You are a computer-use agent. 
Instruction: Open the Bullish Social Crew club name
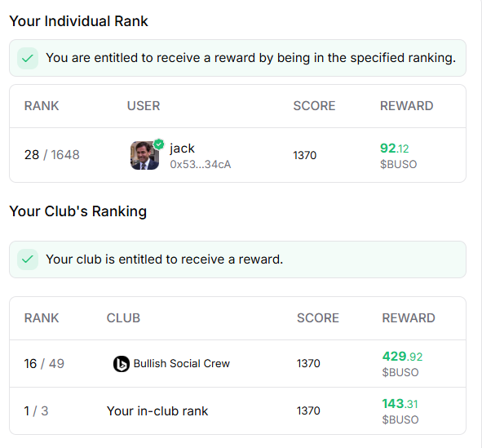(x=182, y=363)
